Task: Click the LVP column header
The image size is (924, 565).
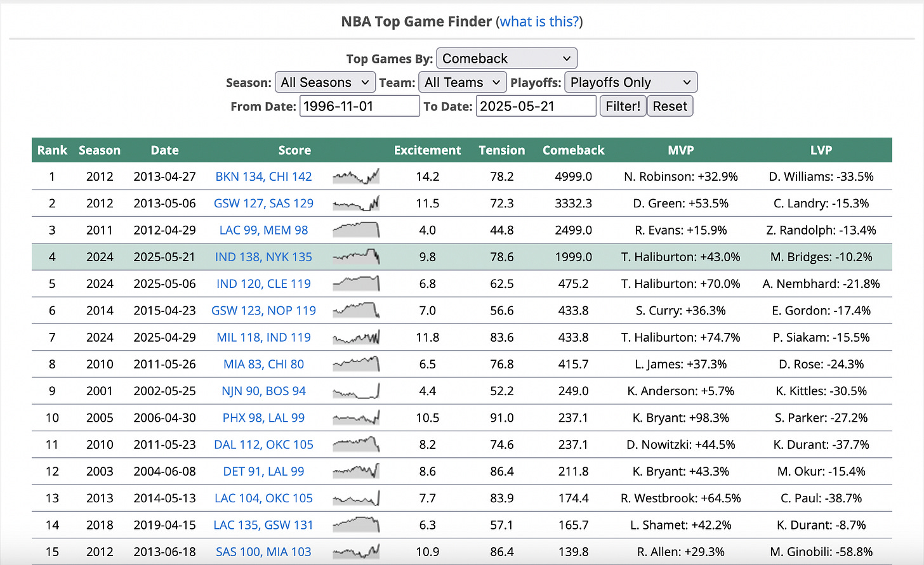Action: coord(821,150)
